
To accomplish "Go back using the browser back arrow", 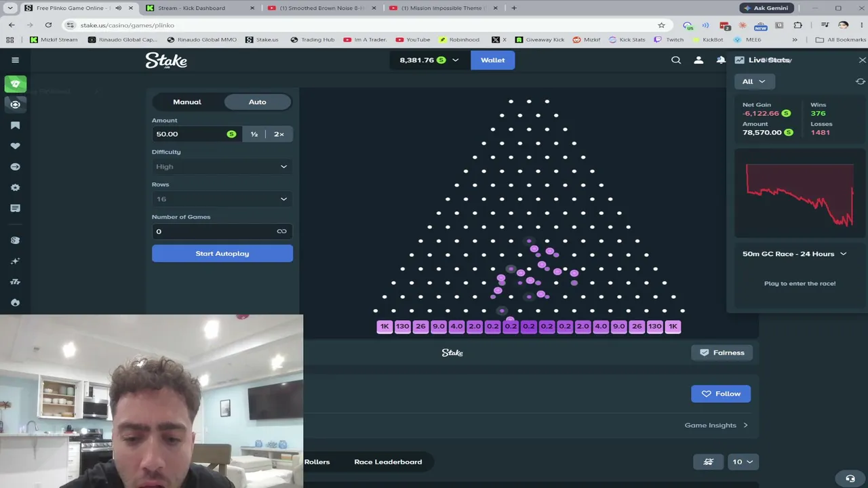I will pos(12,25).
